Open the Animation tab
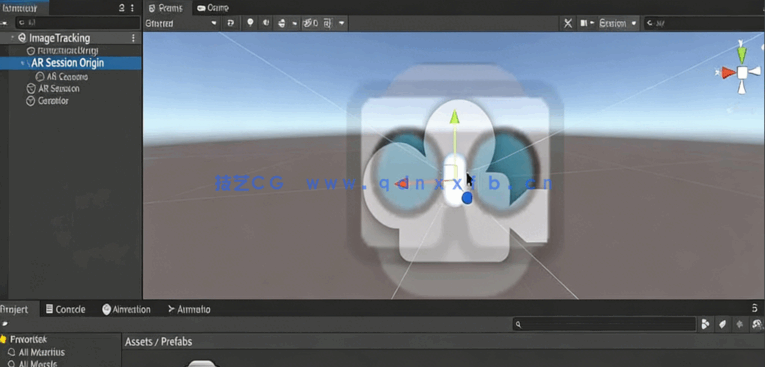765x367 pixels. click(126, 309)
